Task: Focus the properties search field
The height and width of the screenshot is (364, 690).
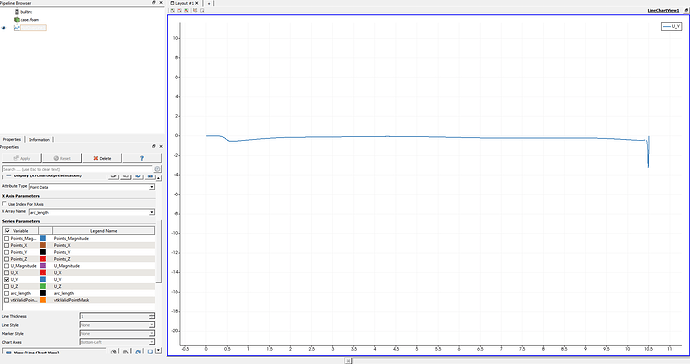Action: click(77, 169)
